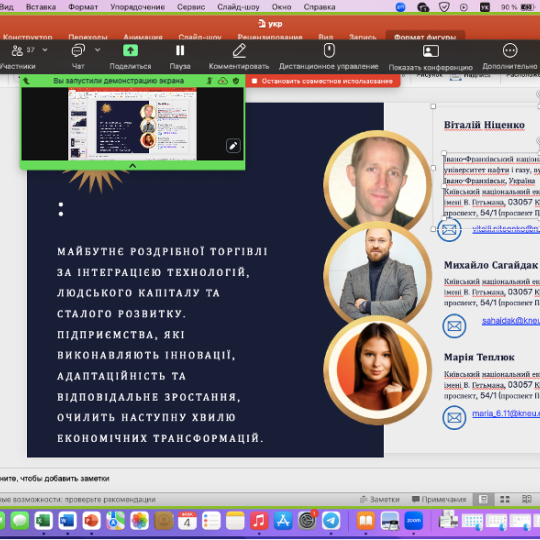The image size is (540, 540).
Task: Open the Слайд-шоу menu in menu bar
Action: click(x=238, y=7)
